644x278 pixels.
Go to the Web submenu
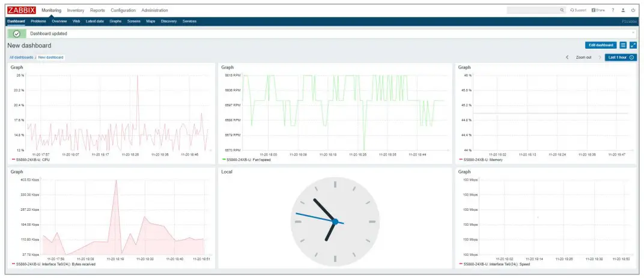coord(76,22)
